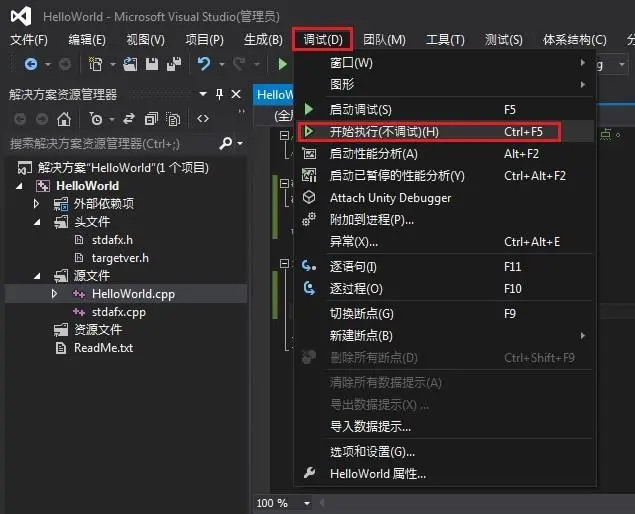635x514 pixels.
Task: Open the Undo history dropdown arrow
Action: (x=222, y=64)
